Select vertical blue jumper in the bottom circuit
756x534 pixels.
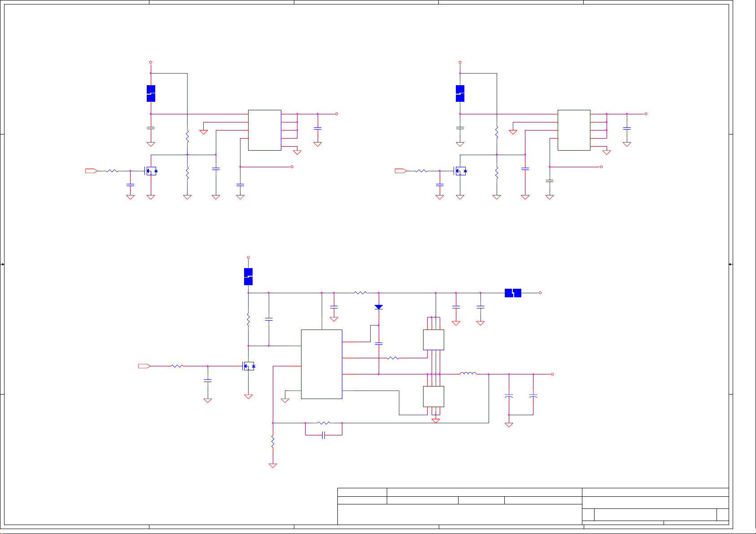point(248,277)
